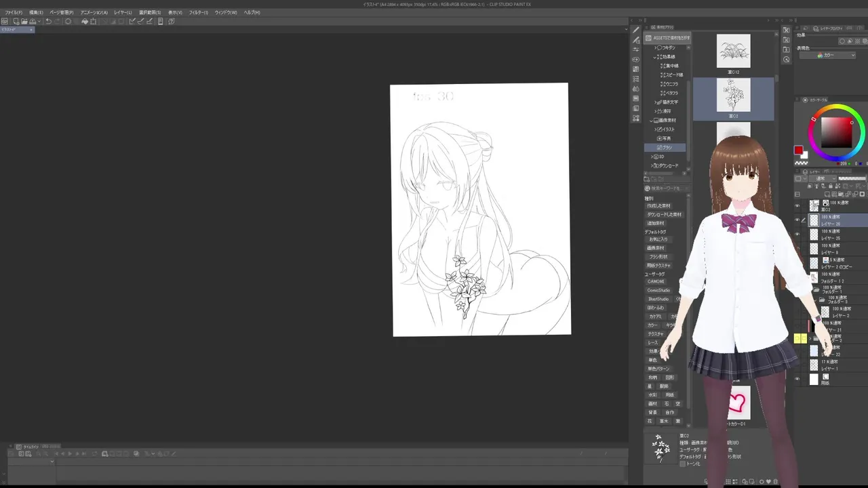This screenshot has width=868, height=488.
Task: Select the 草C2 flower material thumbnail
Action: [734, 95]
